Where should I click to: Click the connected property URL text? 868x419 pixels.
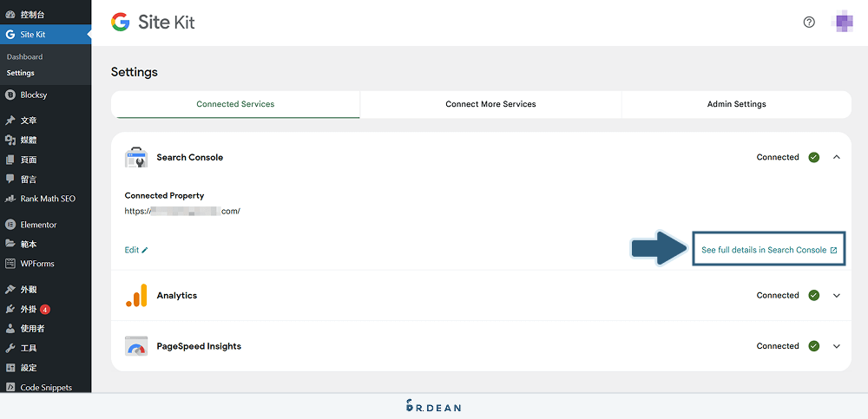[182, 212]
